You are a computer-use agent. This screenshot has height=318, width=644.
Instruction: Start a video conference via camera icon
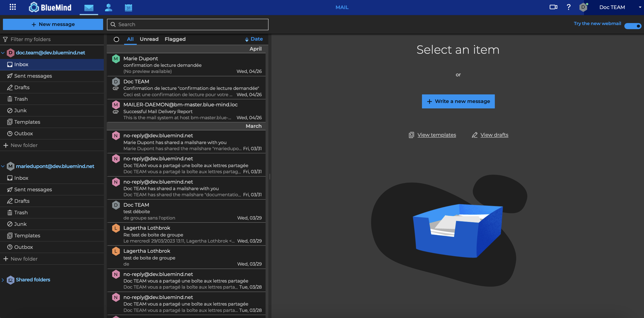(x=553, y=7)
